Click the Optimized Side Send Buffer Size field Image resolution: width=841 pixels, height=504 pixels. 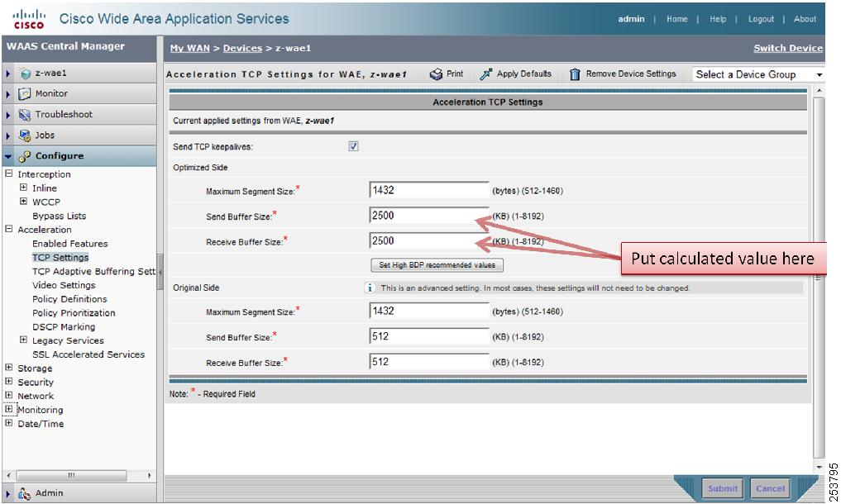[429, 216]
